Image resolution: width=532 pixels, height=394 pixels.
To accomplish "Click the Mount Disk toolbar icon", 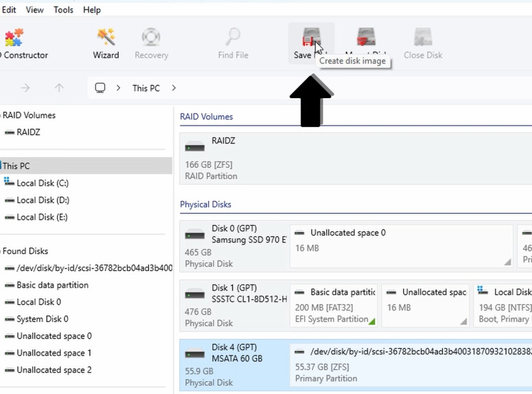I will pos(366,38).
